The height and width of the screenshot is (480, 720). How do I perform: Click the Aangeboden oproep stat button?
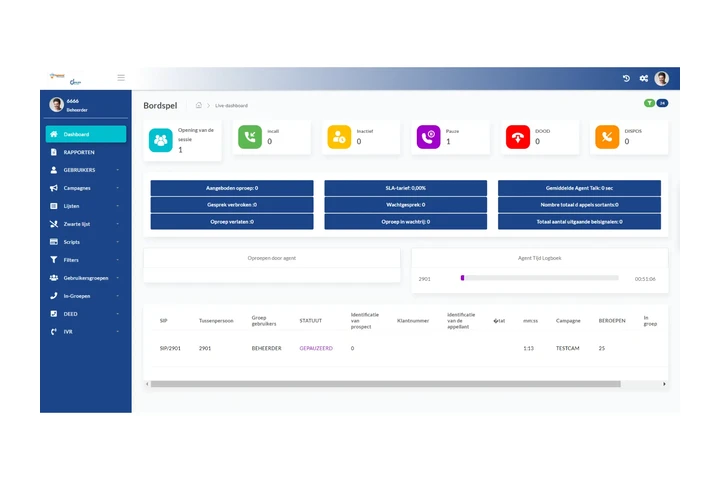232,188
